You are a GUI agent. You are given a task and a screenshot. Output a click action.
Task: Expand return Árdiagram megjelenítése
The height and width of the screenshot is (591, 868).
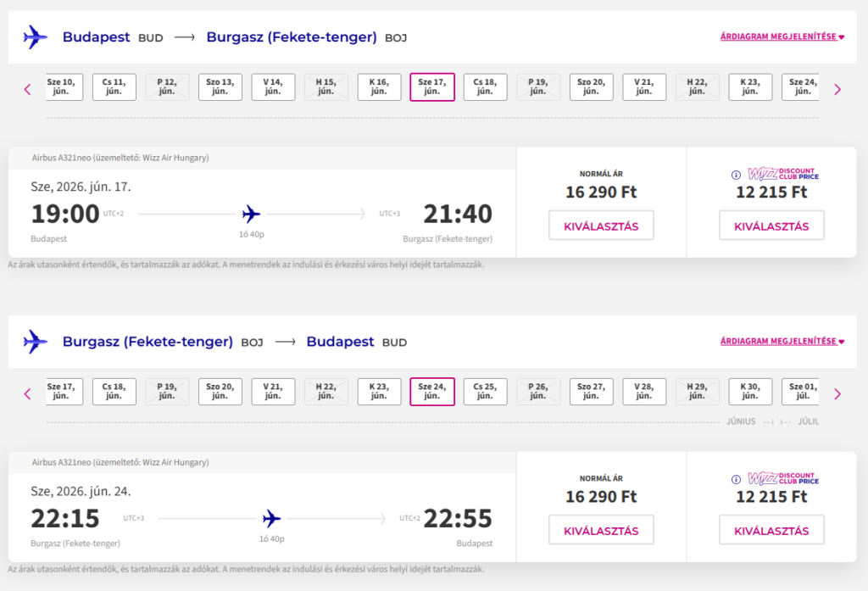pyautogui.click(x=782, y=342)
